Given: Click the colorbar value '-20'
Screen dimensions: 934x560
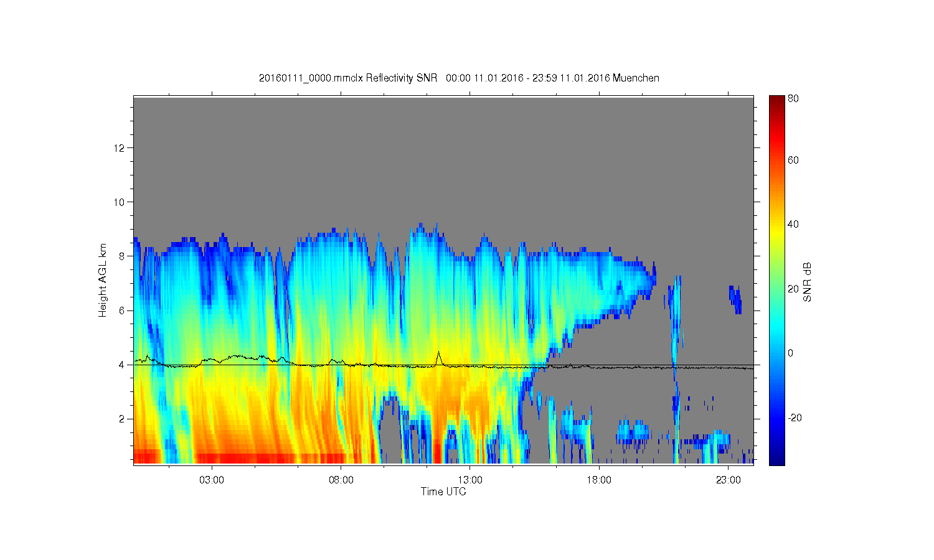Looking at the screenshot, I should point(795,418).
